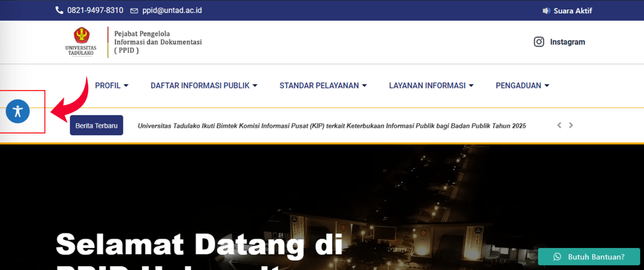The image size is (644, 270).
Task: Click the phone handset icon
Action: tap(59, 11)
